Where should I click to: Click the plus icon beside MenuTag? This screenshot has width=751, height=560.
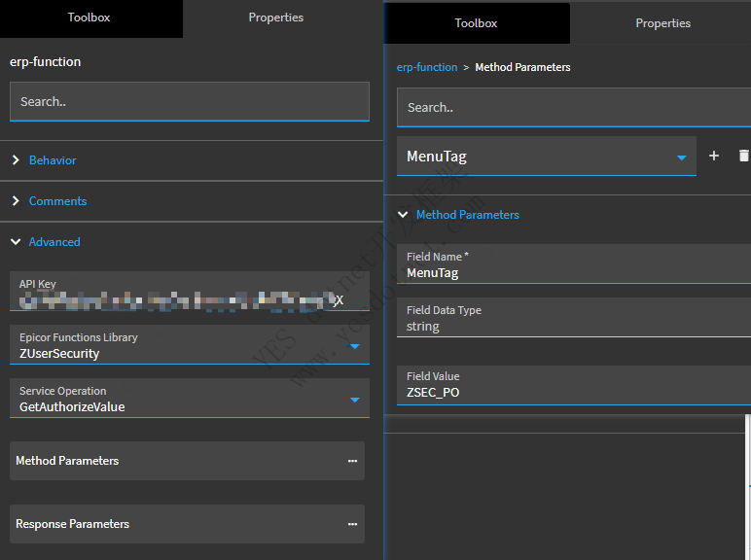click(x=714, y=156)
